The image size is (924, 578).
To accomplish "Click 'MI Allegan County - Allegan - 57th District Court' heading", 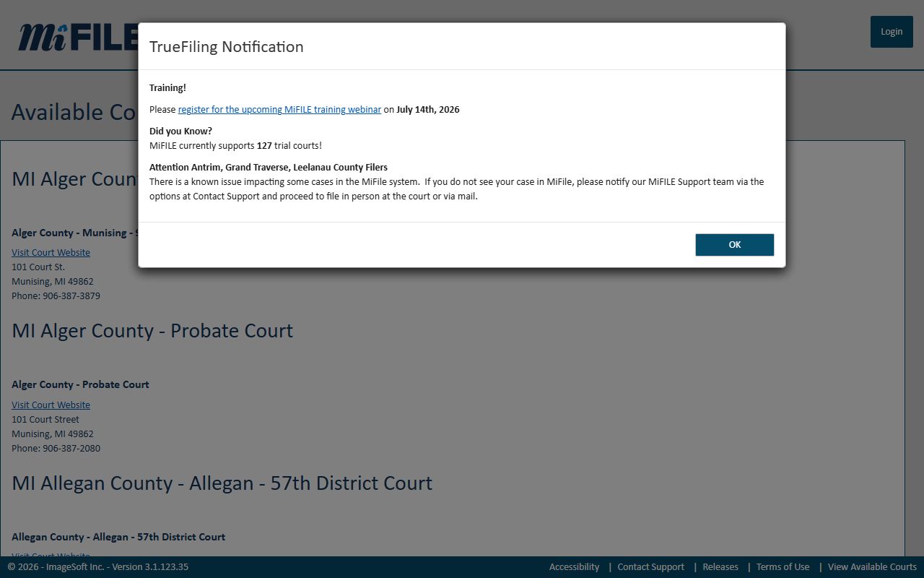I will tap(222, 483).
